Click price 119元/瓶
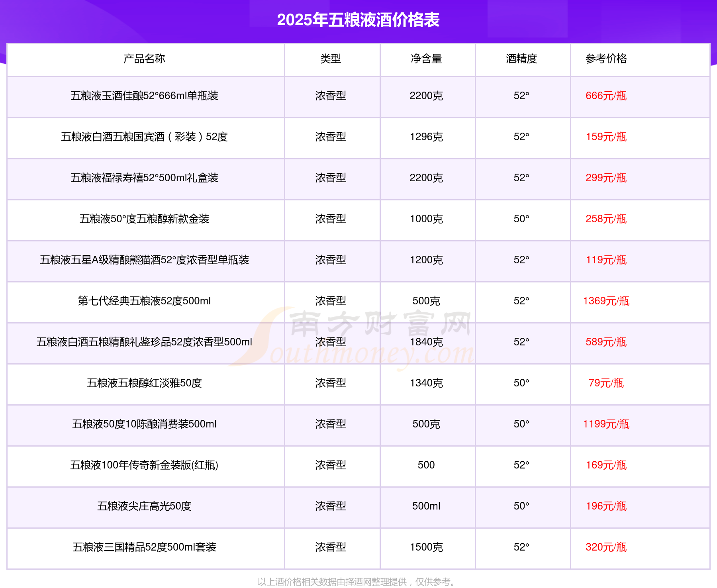The width and height of the screenshot is (717, 588). 606,260
